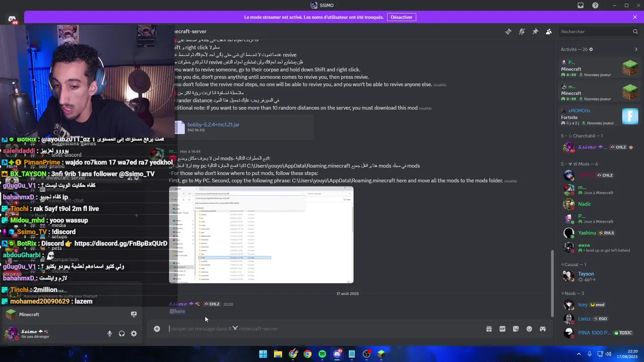Image resolution: width=644 pixels, height=362 pixels.
Task: Show hidden tray icons chevron
Action: coord(579,354)
